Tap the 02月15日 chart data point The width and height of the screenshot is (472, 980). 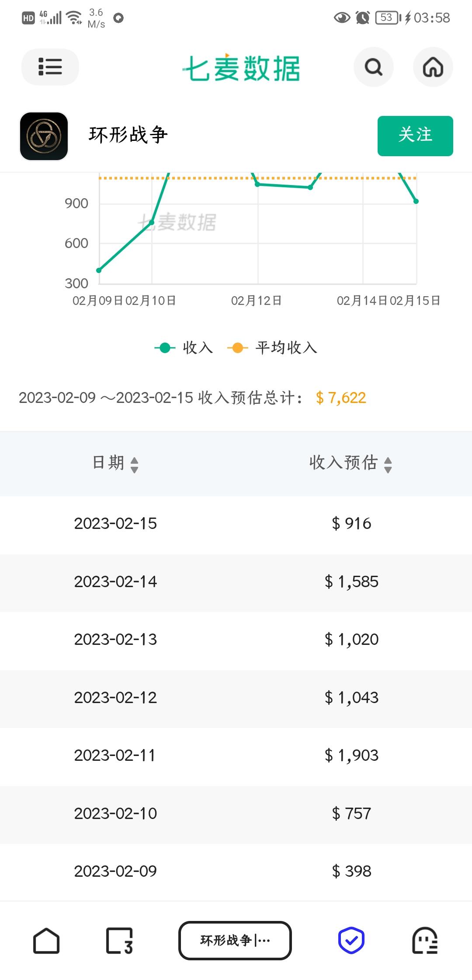416,201
